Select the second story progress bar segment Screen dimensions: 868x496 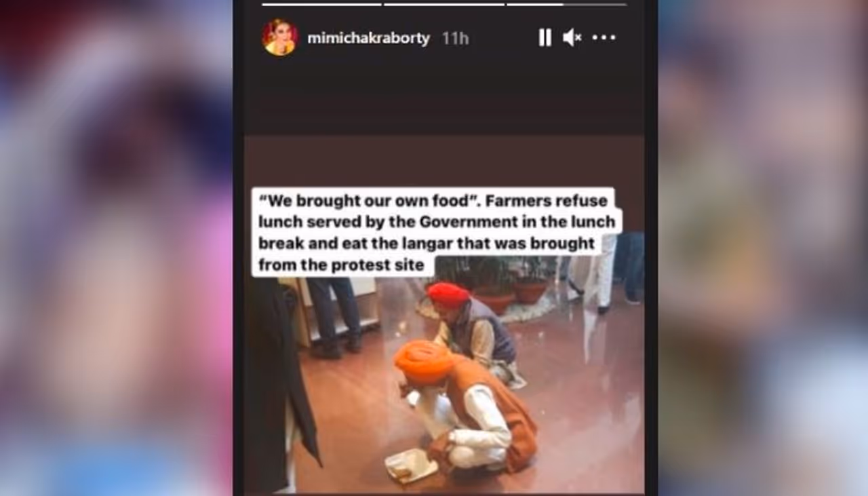(444, 4)
